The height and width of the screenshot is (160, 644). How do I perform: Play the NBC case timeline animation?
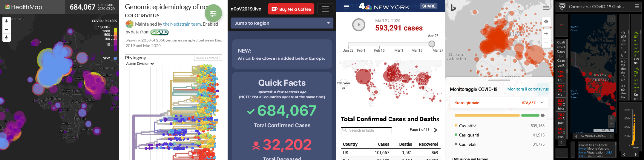click(x=359, y=25)
